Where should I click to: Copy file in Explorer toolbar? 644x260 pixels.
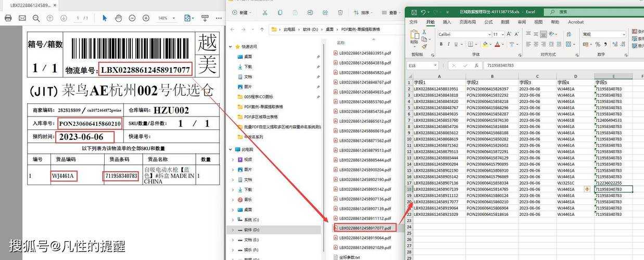coord(280,12)
